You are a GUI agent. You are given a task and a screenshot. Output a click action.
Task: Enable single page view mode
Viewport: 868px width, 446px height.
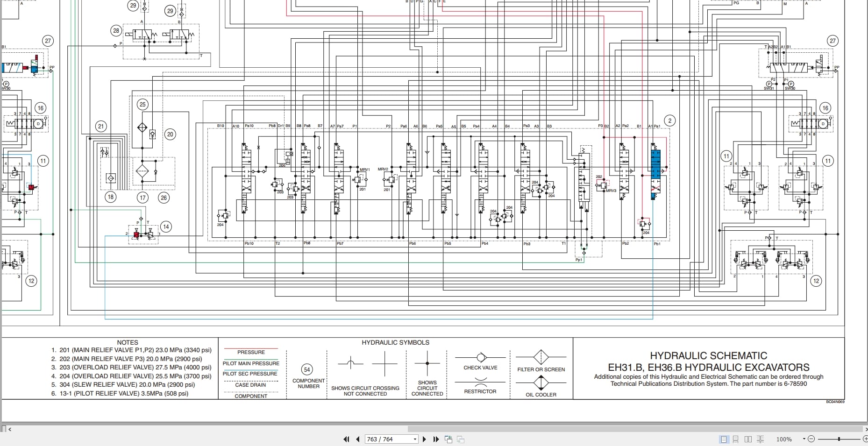click(x=724, y=439)
